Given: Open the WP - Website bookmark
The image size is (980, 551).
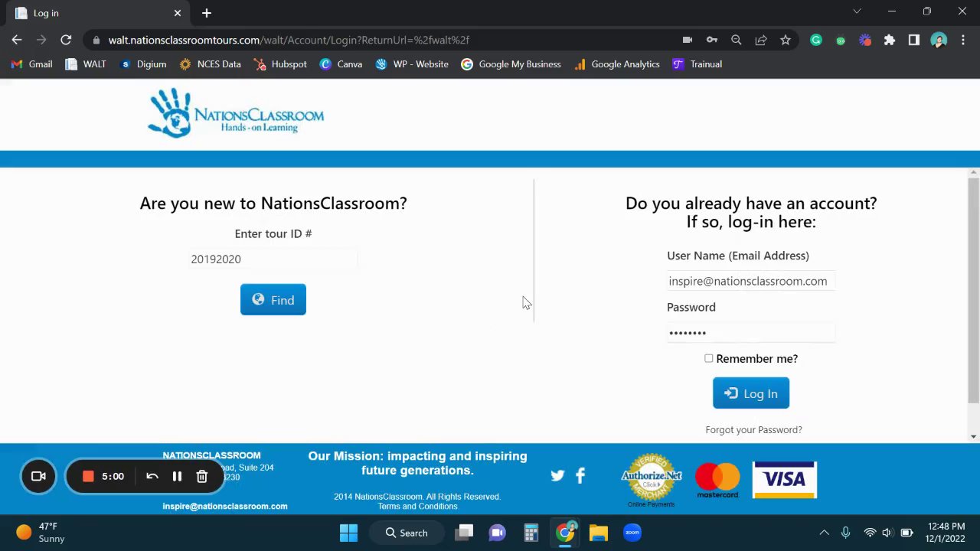Looking at the screenshot, I should (412, 64).
